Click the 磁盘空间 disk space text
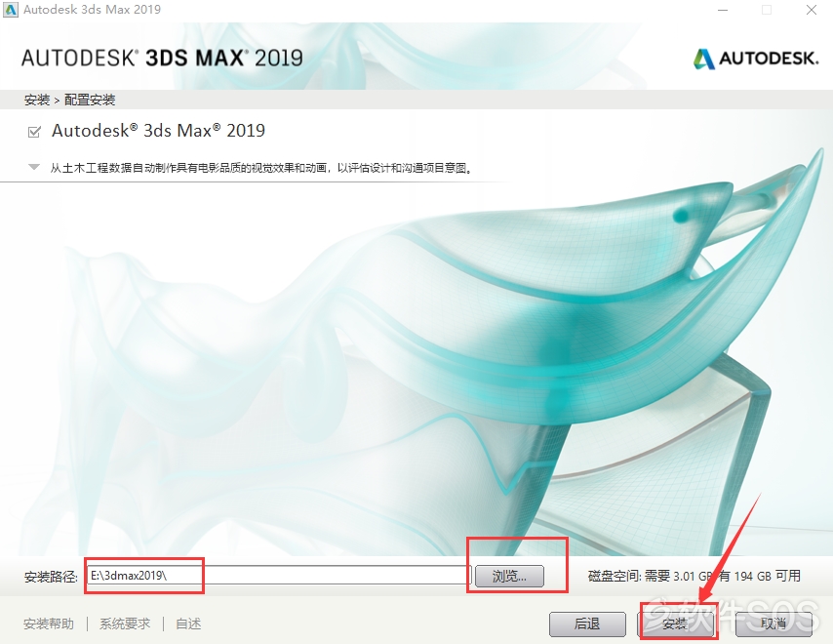The width and height of the screenshot is (833, 644). (694, 576)
